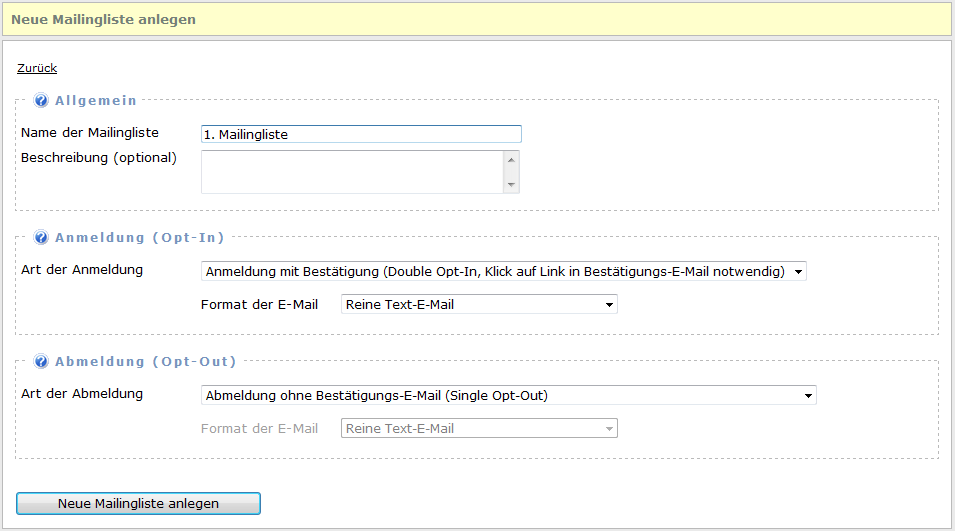Image resolution: width=955 pixels, height=531 pixels.
Task: Open the Art der Abmeldung dropdown
Action: (508, 395)
